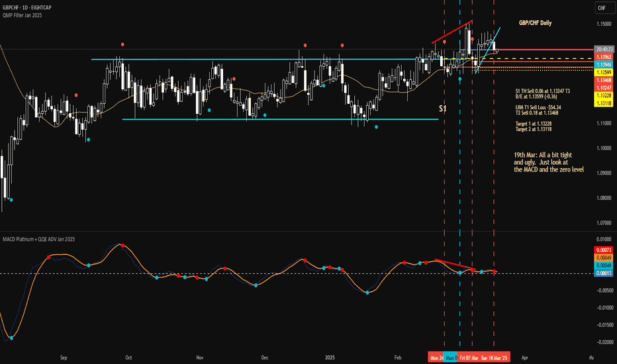
Task: Click the GBPCHF · 1D · EIGHTCAP symbol title
Action: [26, 7]
